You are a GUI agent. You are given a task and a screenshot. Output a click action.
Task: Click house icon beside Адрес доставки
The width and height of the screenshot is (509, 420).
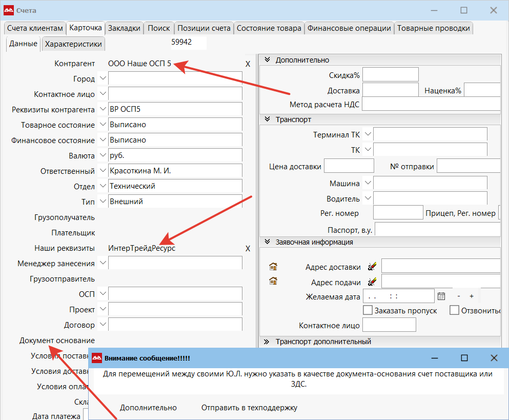tap(273, 266)
